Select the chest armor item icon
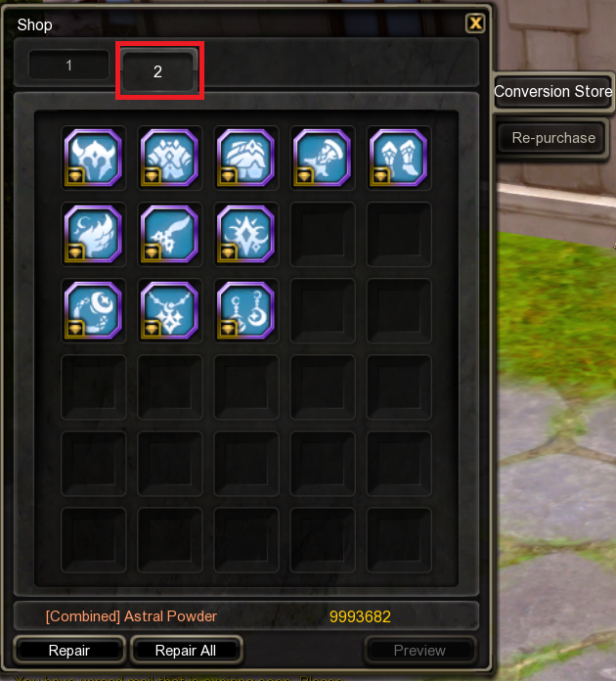 coord(170,158)
